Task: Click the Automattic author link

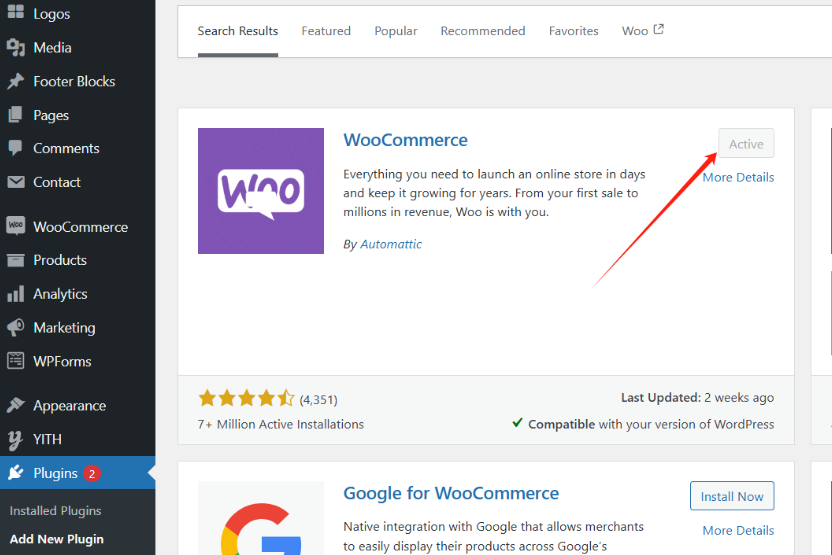Action: pyautogui.click(x=391, y=244)
